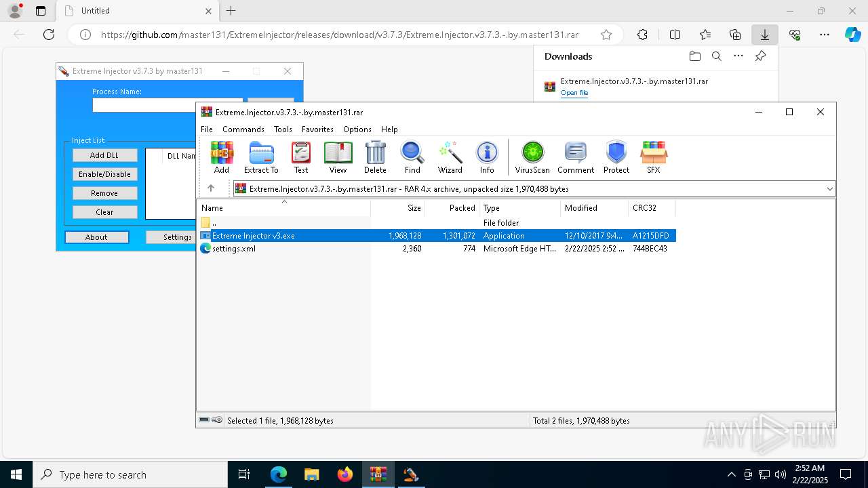
Task: Open Browser essentials heart icon
Action: point(795,35)
